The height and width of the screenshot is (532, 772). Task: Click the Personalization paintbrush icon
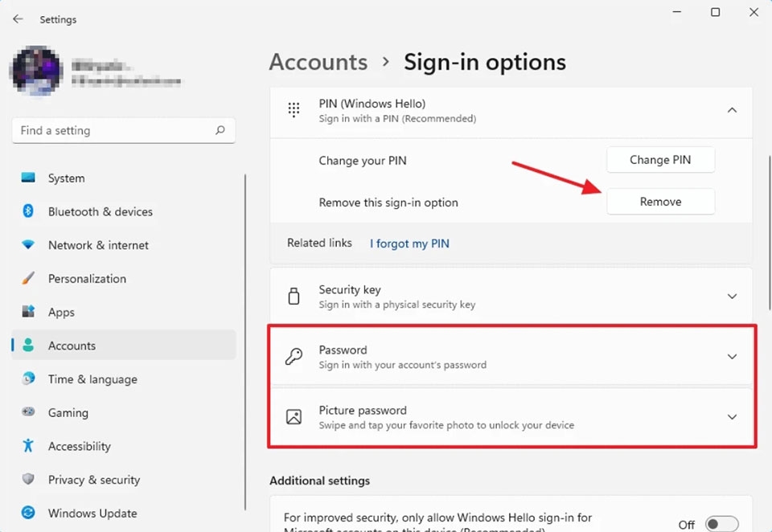29,279
